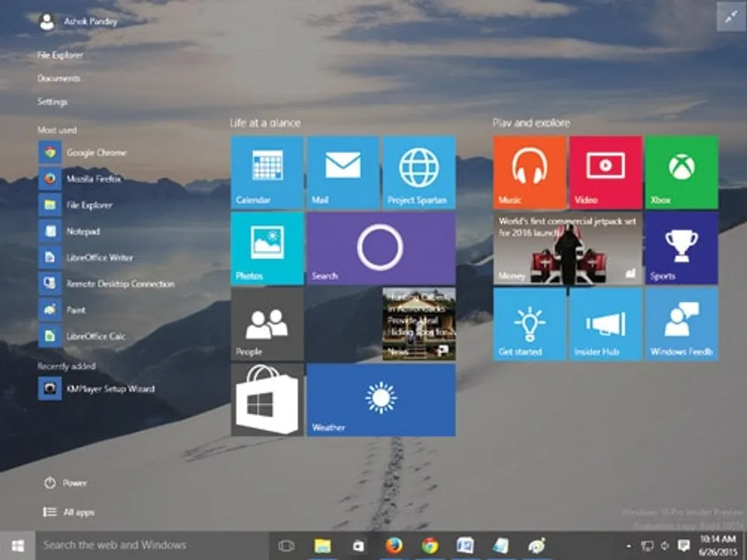Select Documents in the Start menu
Image resolution: width=747 pixels, height=560 pixels.
pyautogui.click(x=58, y=79)
